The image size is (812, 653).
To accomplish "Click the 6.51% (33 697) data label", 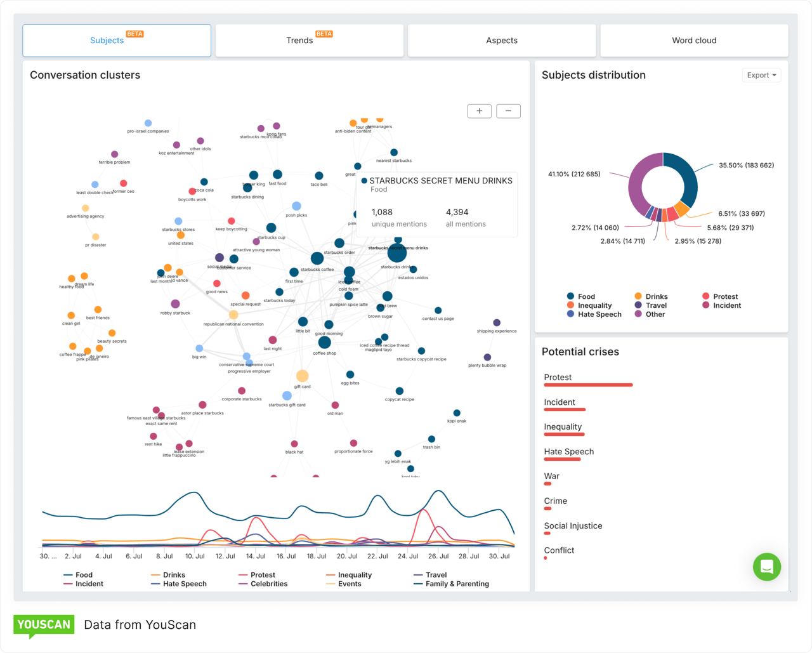I will tap(741, 214).
